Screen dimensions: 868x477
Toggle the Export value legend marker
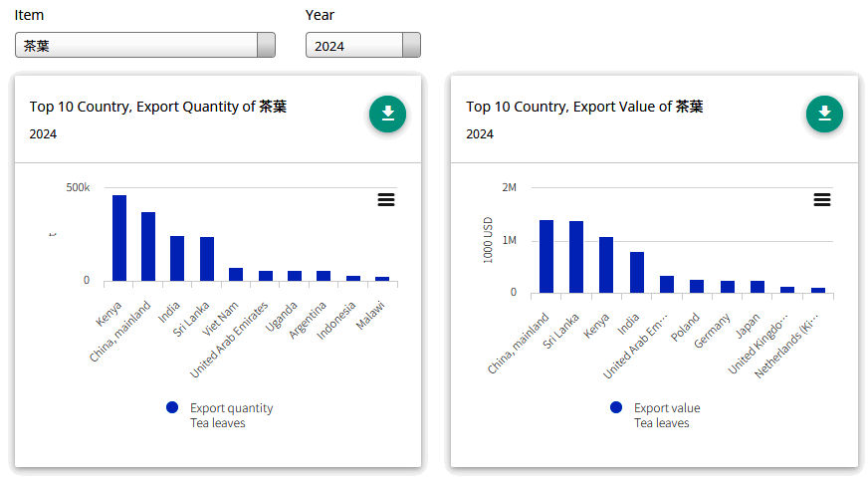[x=615, y=408]
